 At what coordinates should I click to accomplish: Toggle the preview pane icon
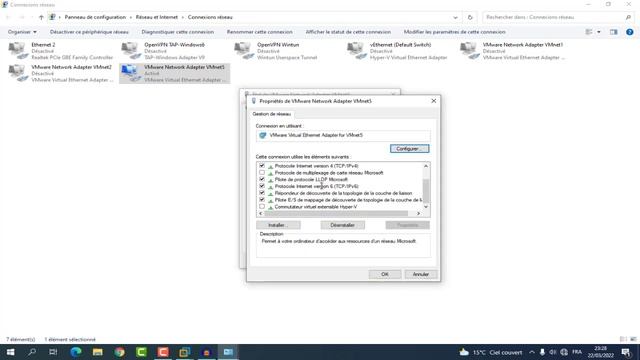click(613, 32)
